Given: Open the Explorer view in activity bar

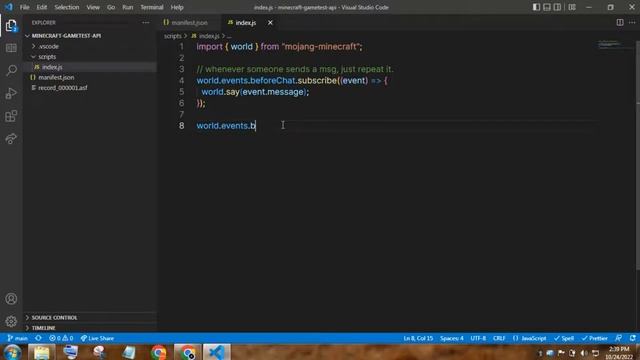Looking at the screenshot, I should click(x=11, y=26).
